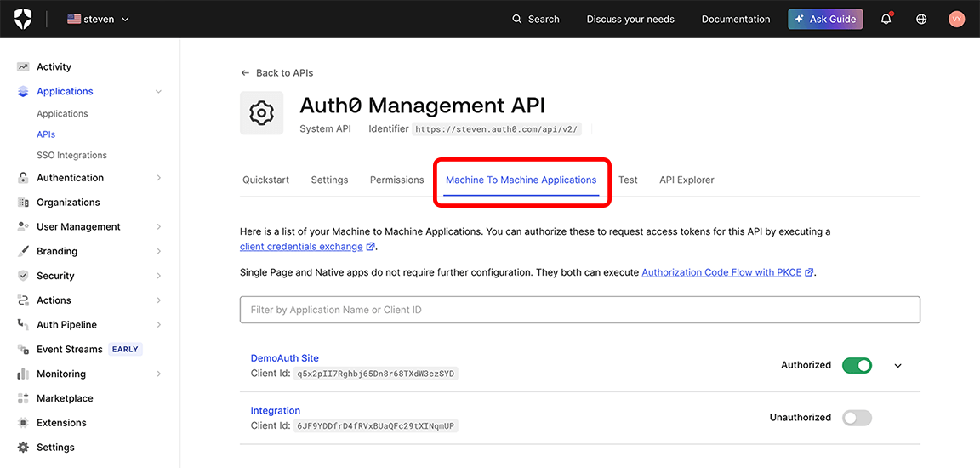Click the Settings gear sidebar icon
The width and height of the screenshot is (980, 468).
tap(23, 448)
